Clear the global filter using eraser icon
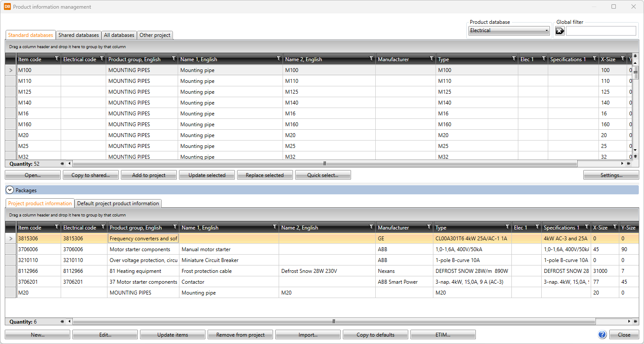This screenshot has height=344, width=644. 560,31
